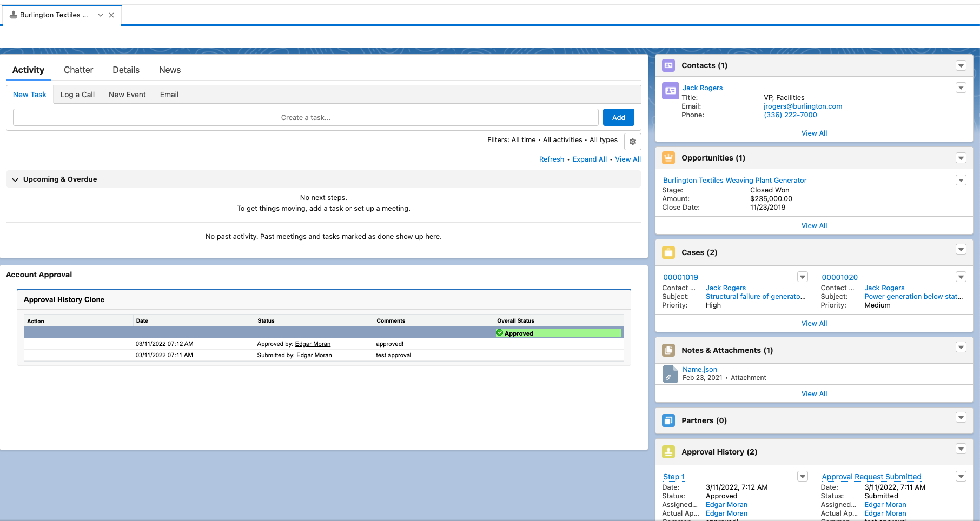Open Structural failure of generator subject link

(x=756, y=296)
